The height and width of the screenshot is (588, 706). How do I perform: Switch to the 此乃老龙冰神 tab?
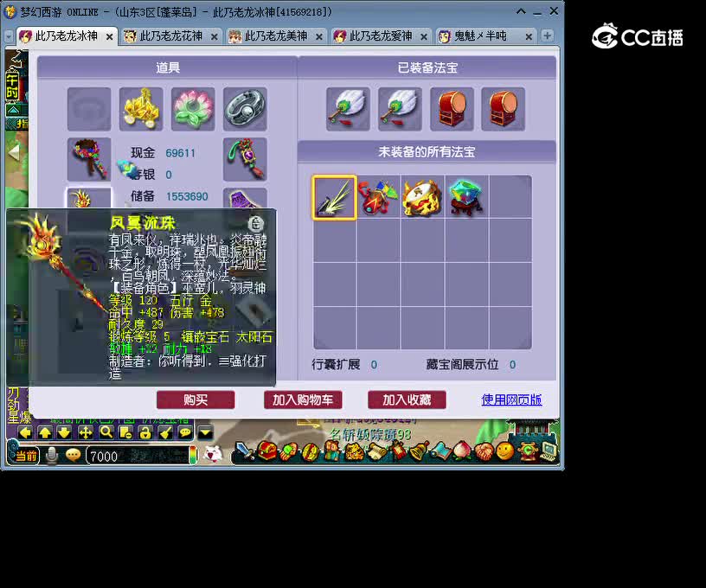click(66, 36)
